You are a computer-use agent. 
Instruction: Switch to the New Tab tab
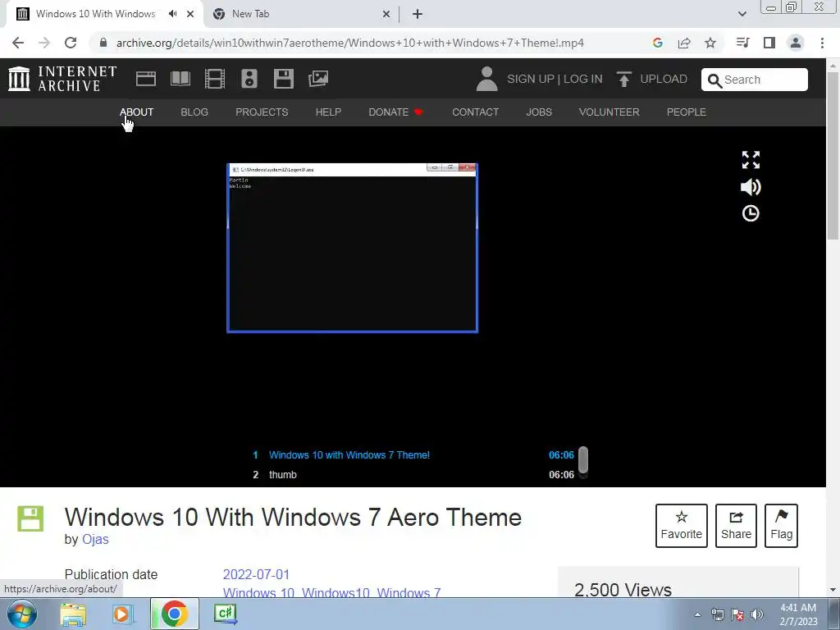(302, 14)
